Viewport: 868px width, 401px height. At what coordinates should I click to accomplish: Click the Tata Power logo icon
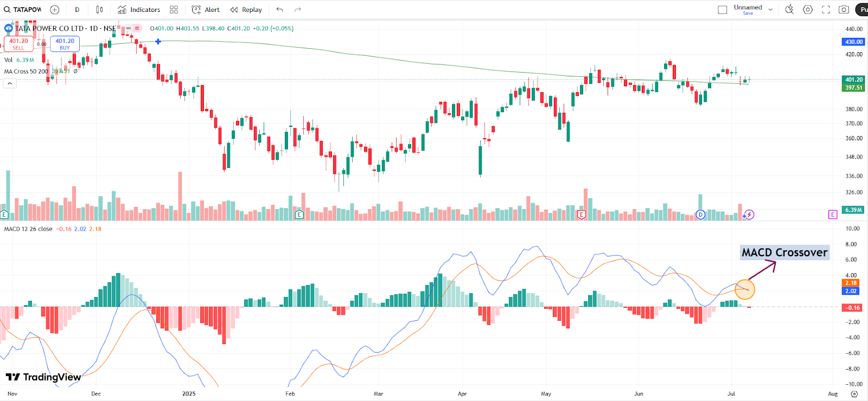coord(8,28)
